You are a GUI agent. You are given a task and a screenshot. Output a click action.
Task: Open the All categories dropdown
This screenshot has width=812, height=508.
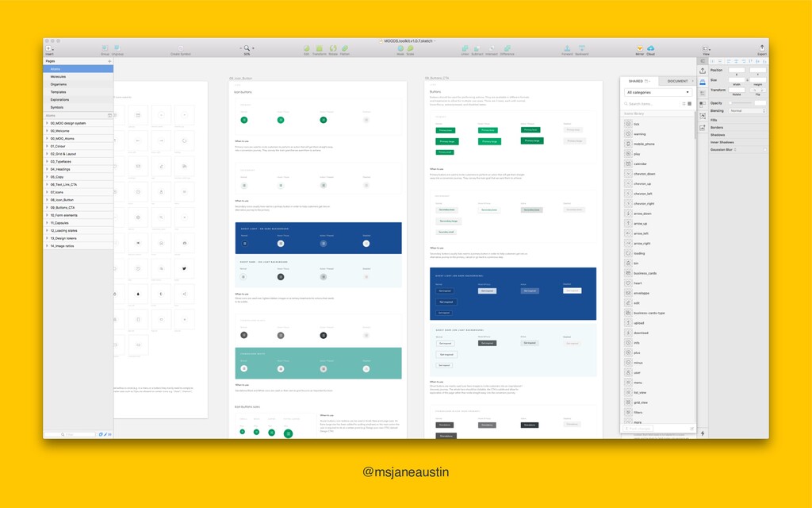[657, 92]
